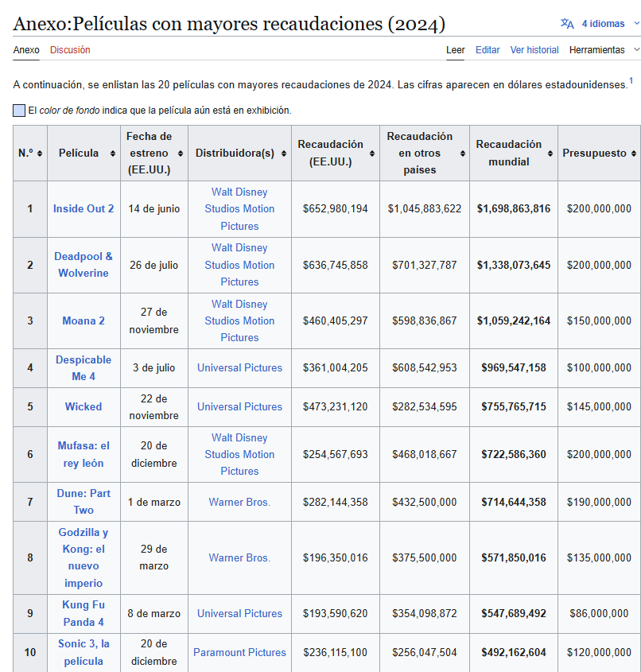Open Universal Pictures link in Despicable Me 4 row
This screenshot has height=672, width=641.
pos(239,367)
